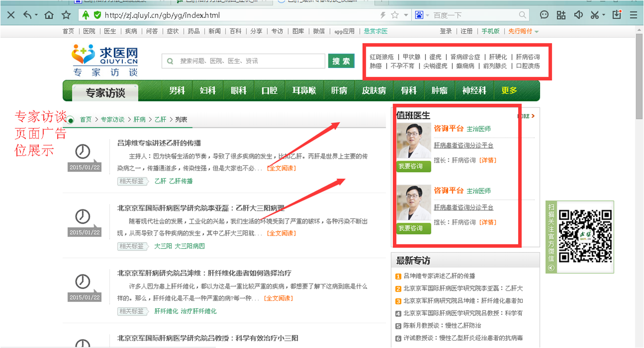Click 全文阅读 link for 吕坤维 article
Screen dimensions: 644x348
281,169
